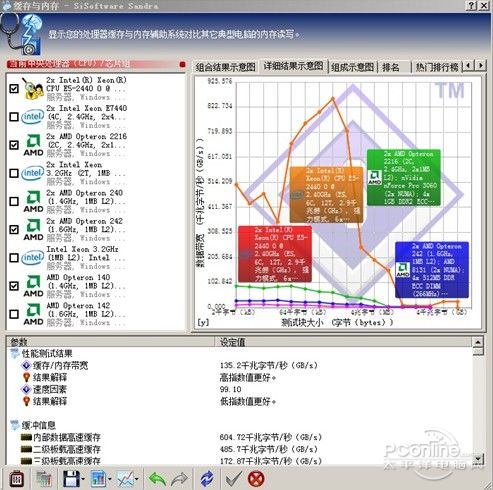Viewport: 493px width, 490px height.
Task: Click the red cancel X icon
Action: point(256,479)
